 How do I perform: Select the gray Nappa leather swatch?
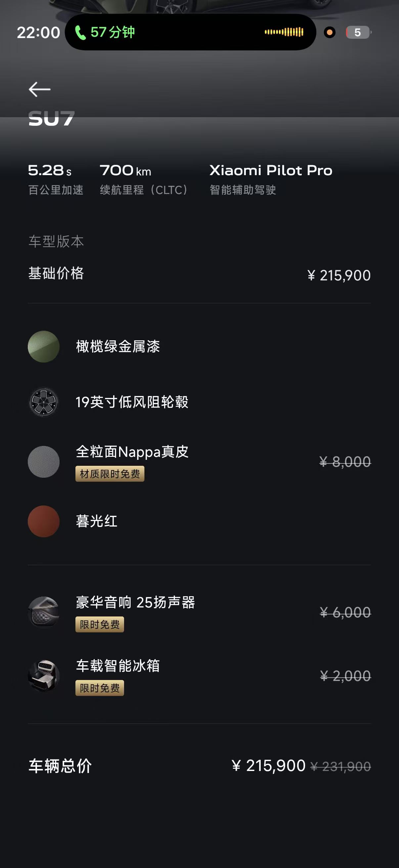[43, 461]
